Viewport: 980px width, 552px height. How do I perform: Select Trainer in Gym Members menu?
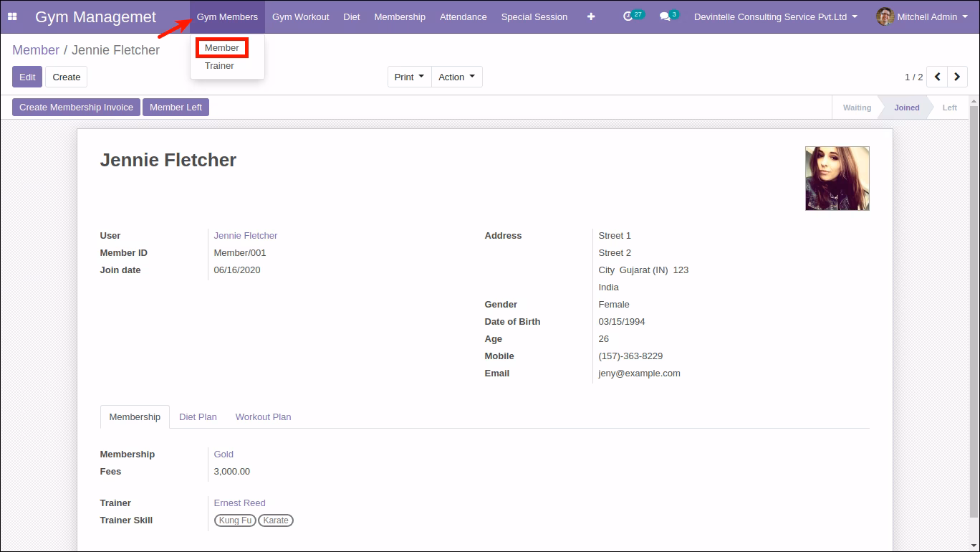pos(219,65)
